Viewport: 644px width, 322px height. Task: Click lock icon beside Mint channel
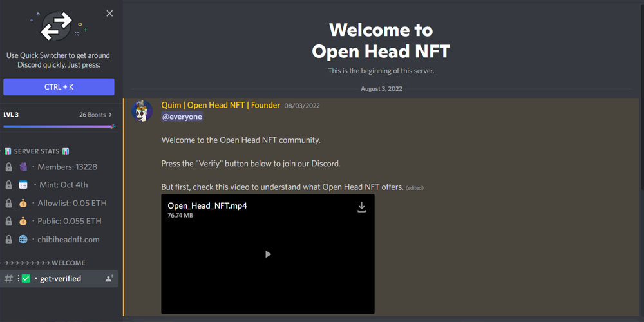click(8, 185)
